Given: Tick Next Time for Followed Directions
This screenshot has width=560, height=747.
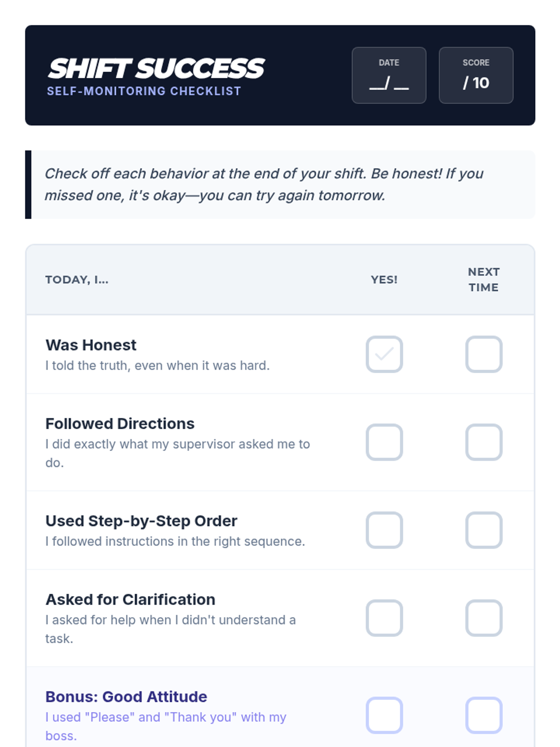Looking at the screenshot, I should (x=483, y=442).
